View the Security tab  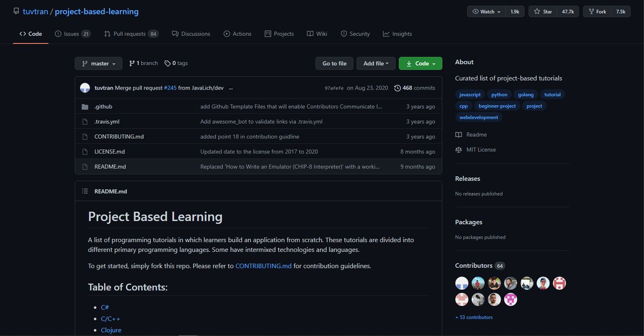(355, 34)
